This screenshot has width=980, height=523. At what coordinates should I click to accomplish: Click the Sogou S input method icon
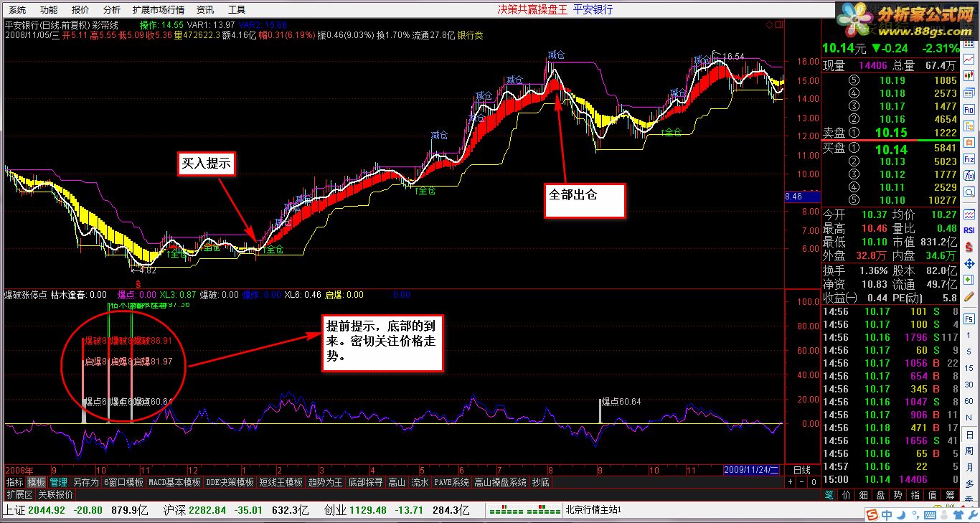[872, 515]
